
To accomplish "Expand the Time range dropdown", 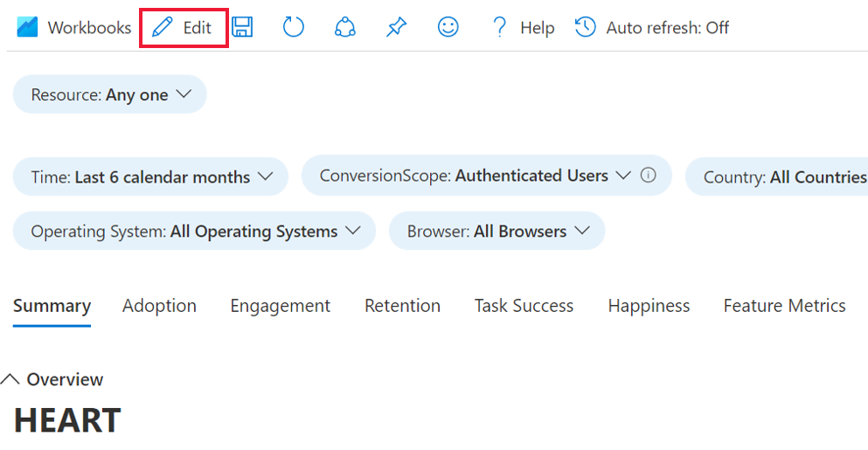I will 150,177.
